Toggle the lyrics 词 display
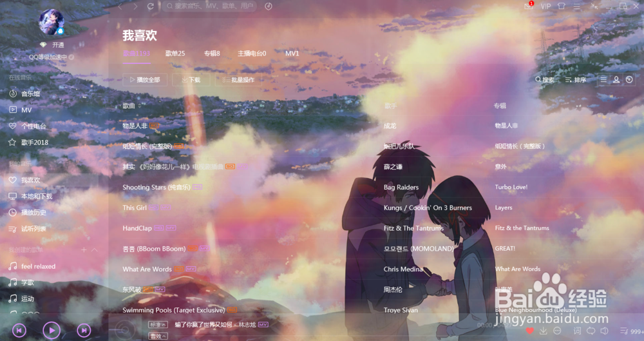This screenshot has width=644, height=341. click(577, 331)
